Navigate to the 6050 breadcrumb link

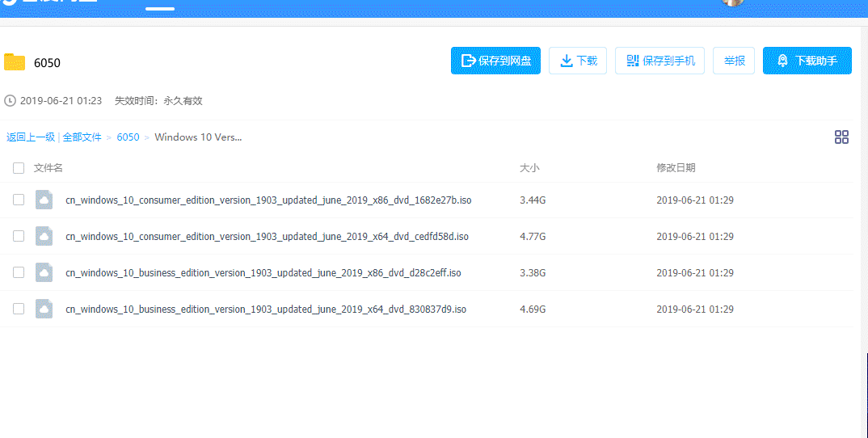(x=128, y=137)
